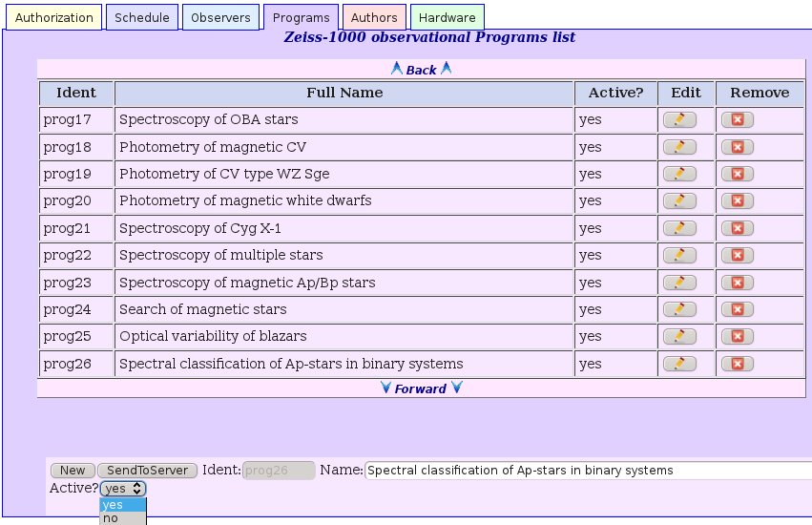Go Forward to next programs page
812x525 pixels.
point(421,388)
